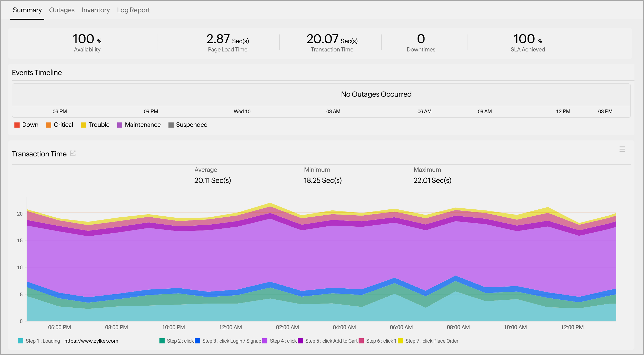Select the Summary tab
This screenshot has width=644, height=355.
tap(27, 10)
